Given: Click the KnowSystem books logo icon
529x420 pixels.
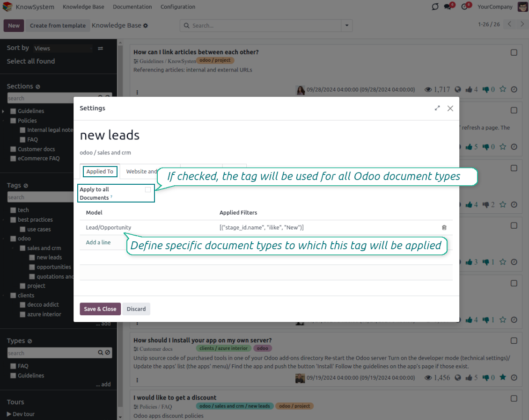Looking at the screenshot, I should coord(7,7).
